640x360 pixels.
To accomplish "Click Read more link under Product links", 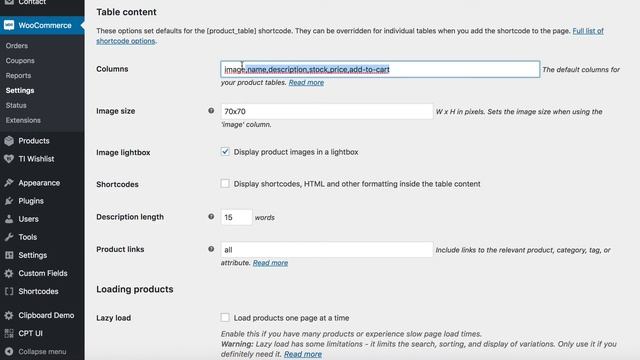I will tap(270, 263).
